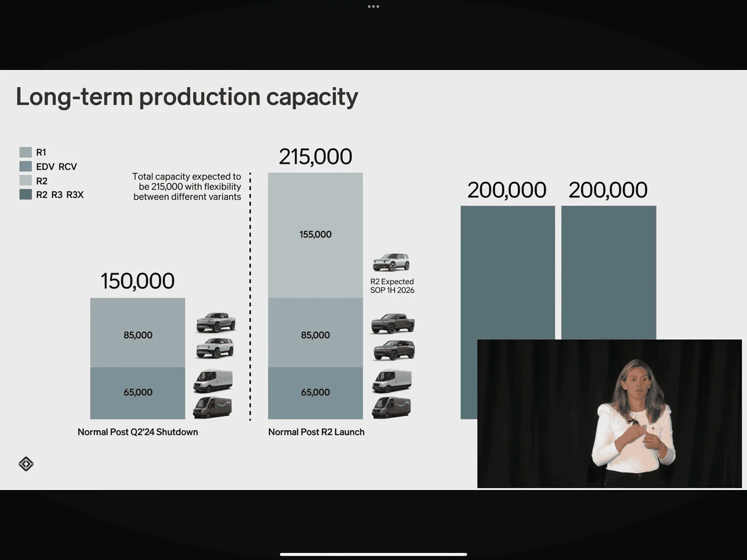Click the dark Amazon van beside the 215,000 bar
The width and height of the screenshot is (747, 560).
(x=391, y=407)
